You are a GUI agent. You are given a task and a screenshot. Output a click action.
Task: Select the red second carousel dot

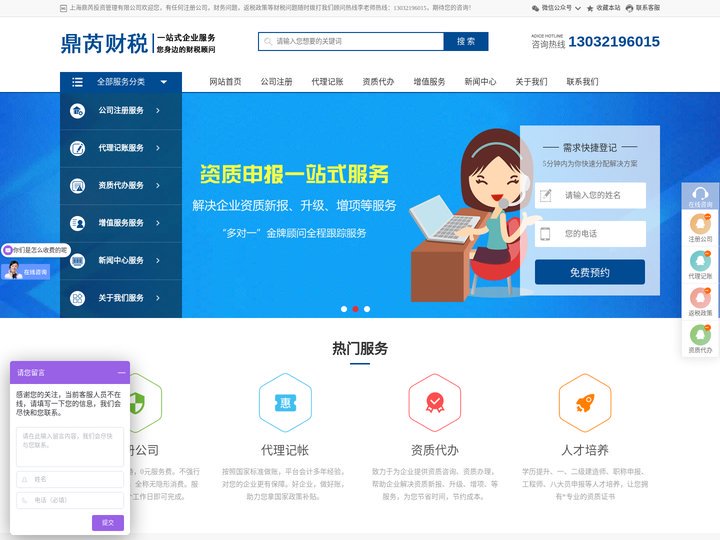(355, 309)
